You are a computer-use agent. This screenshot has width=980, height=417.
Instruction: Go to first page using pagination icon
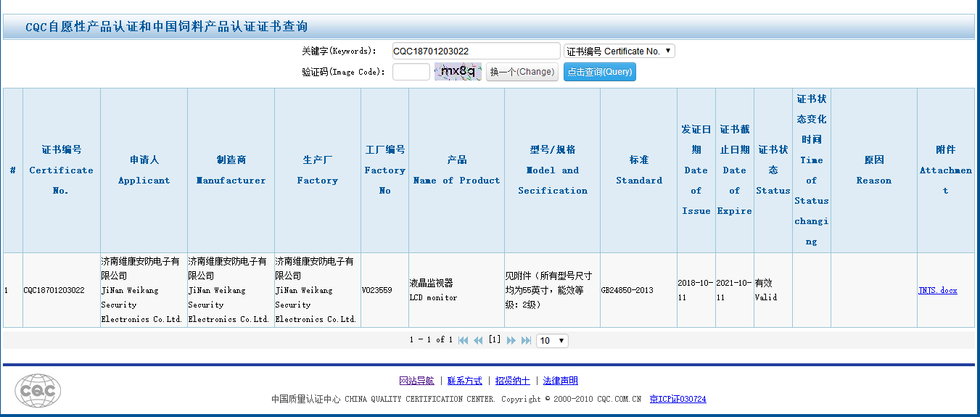click(463, 340)
